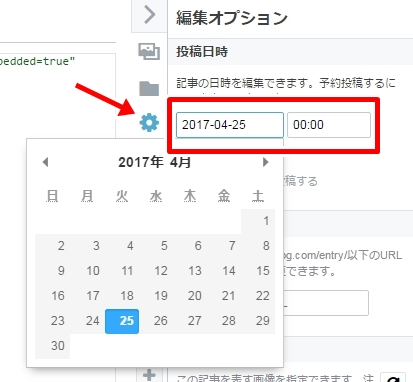Select April 29 in the calendar
413x382 pixels.
(258, 321)
